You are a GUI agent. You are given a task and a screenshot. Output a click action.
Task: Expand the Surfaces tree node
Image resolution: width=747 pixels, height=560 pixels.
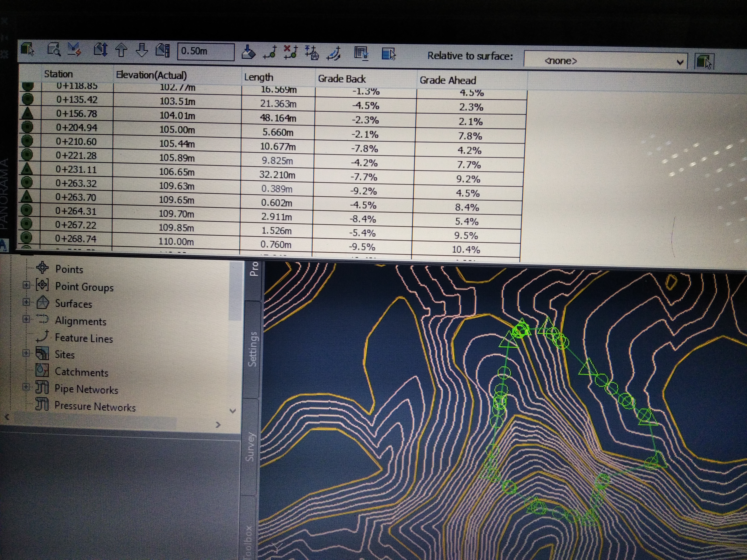pyautogui.click(x=26, y=302)
